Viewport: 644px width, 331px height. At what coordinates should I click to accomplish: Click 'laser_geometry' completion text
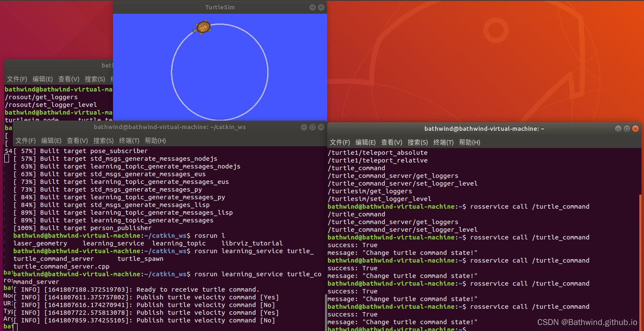(x=40, y=243)
